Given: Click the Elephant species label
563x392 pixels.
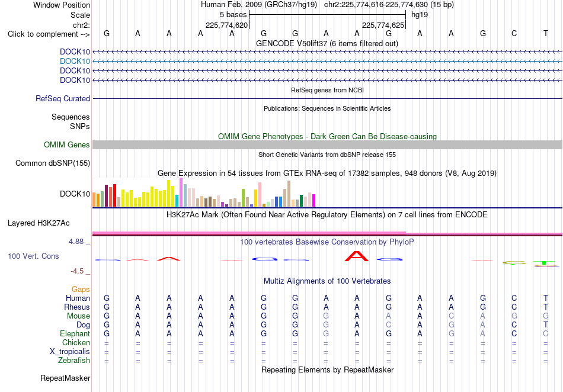Looking at the screenshot, I should (x=75, y=334).
